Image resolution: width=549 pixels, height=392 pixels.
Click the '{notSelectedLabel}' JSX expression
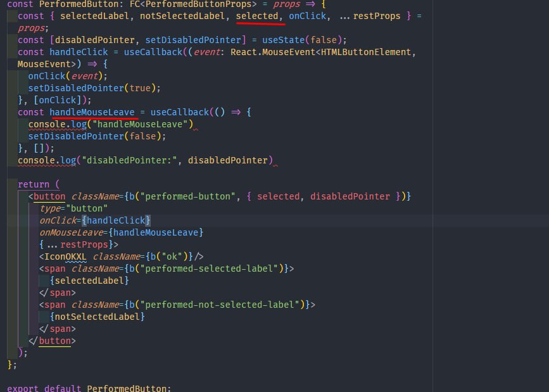[x=98, y=317]
